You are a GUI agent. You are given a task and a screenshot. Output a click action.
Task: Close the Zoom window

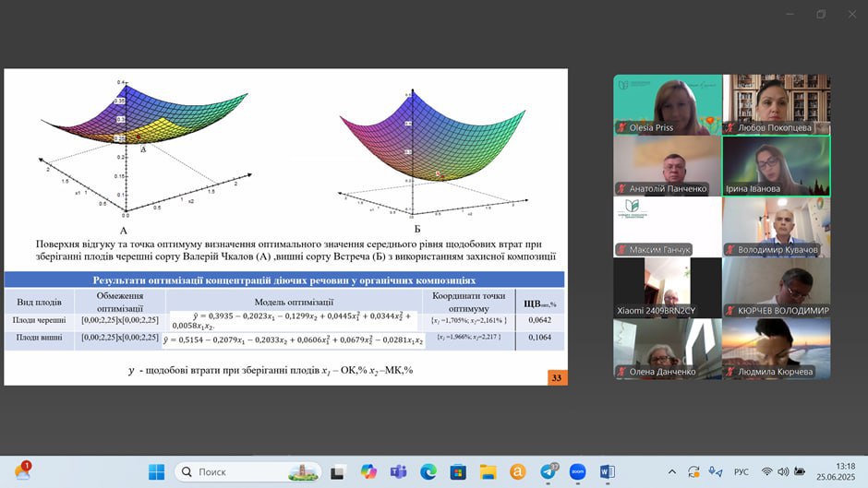852,15
